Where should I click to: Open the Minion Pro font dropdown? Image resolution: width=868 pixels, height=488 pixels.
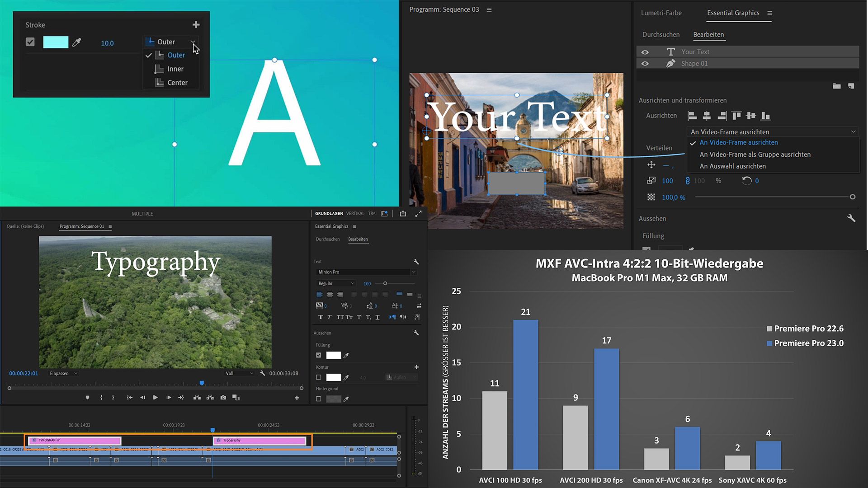tap(413, 272)
